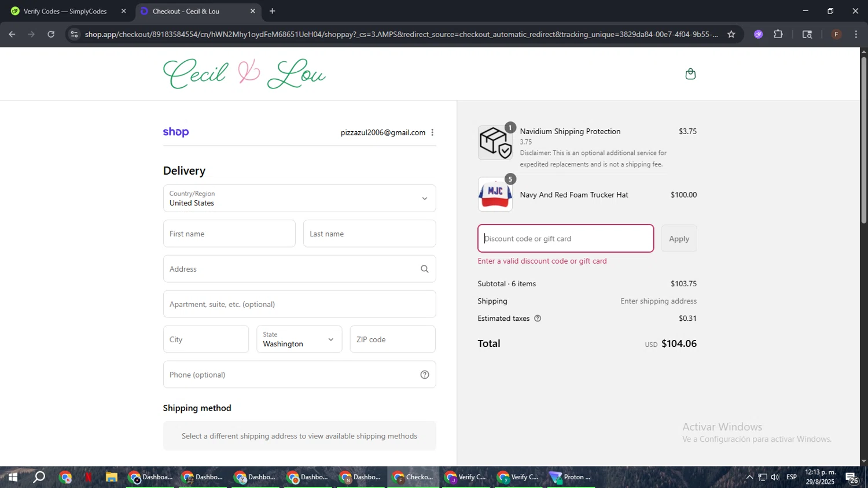Viewport: 868px width, 488px height.
Task: Click the browser address bar URL
Action: point(401,34)
